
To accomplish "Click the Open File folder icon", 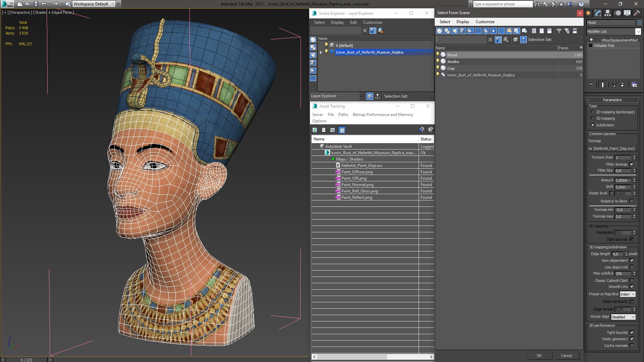I will click(x=28, y=4).
